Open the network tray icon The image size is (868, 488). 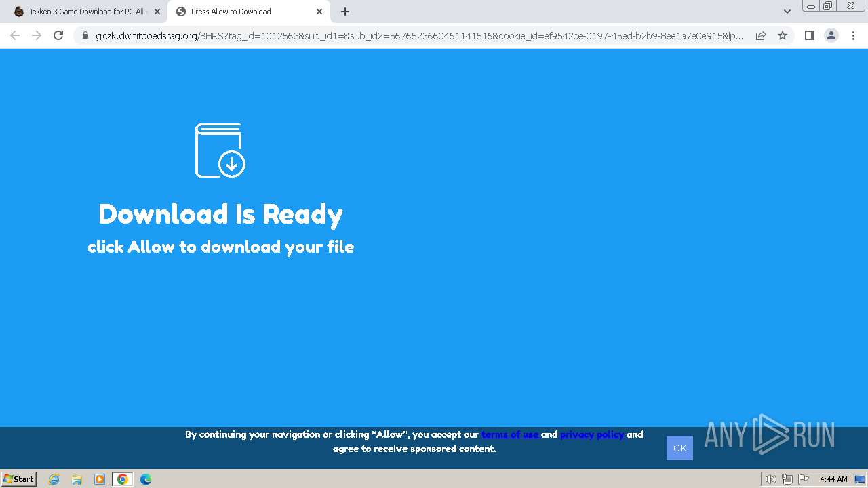click(x=787, y=479)
